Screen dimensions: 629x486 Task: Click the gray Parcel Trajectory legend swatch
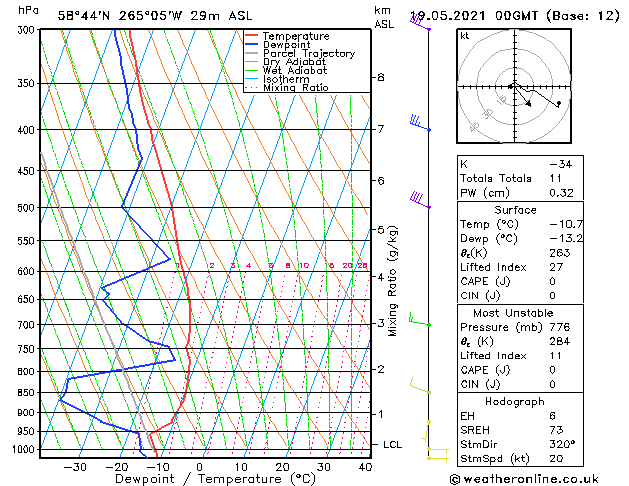[252, 53]
